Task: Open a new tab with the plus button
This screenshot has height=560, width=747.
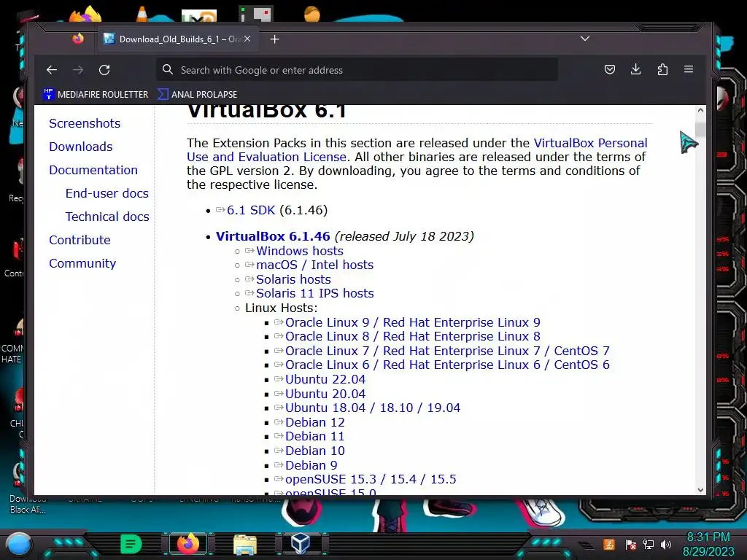Action: click(x=274, y=39)
